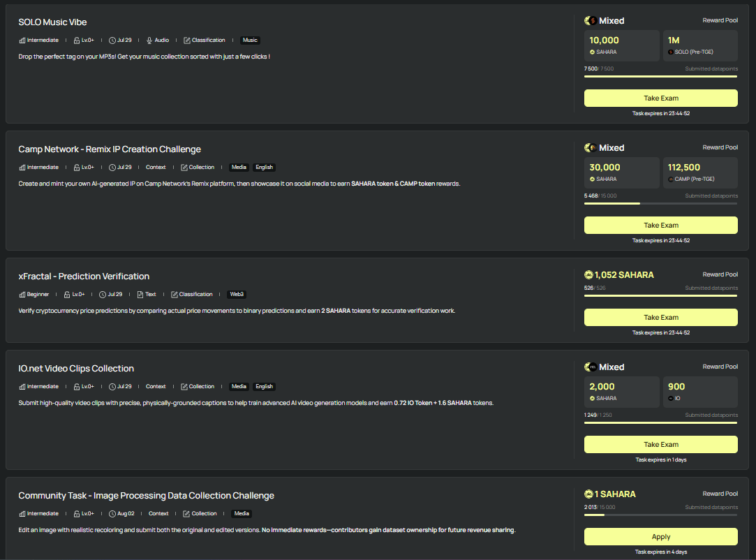Click the 112,500 CAMP reward box
Image resolution: width=756 pixels, height=560 pixels.
pos(700,172)
